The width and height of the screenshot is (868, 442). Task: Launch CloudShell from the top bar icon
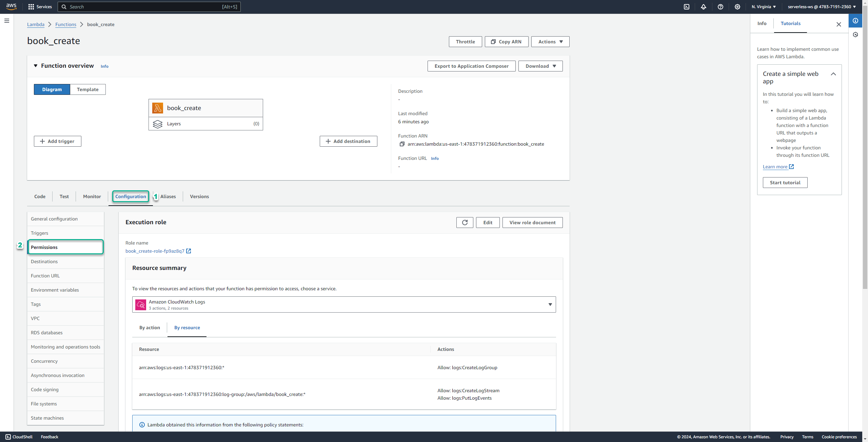[x=687, y=7]
